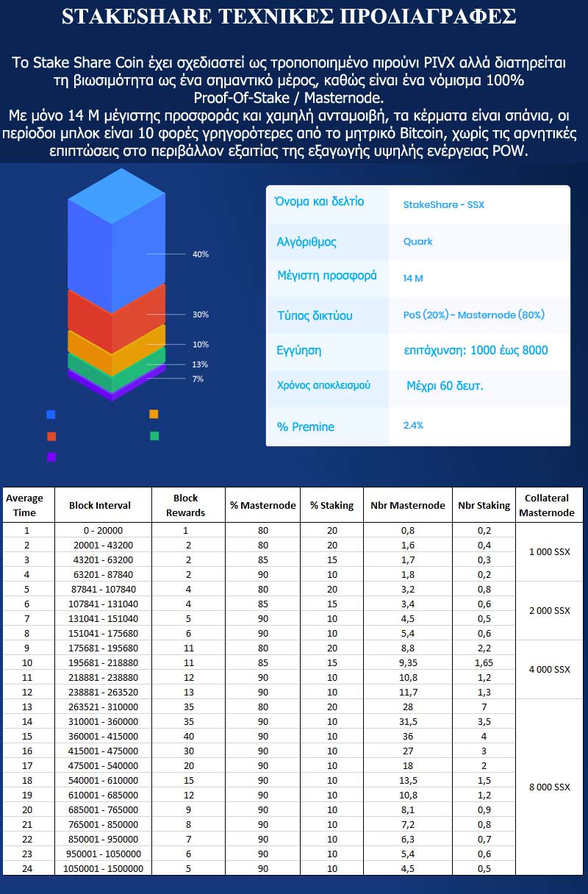
Task: Click the % Premine label
Action: pos(305,426)
